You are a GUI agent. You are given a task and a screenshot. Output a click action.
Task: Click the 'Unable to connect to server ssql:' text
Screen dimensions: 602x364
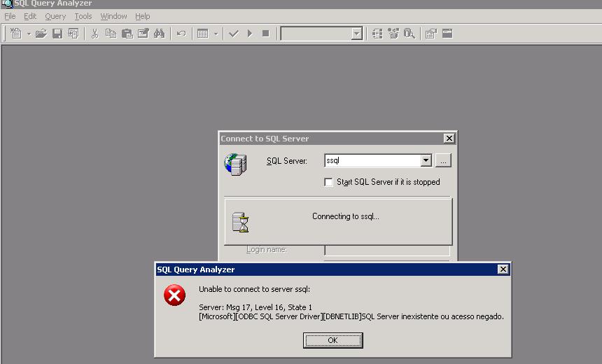click(255, 289)
